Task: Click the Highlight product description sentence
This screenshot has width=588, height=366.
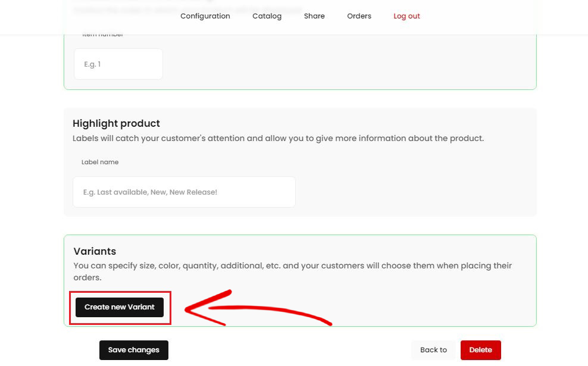Action: coord(278,138)
